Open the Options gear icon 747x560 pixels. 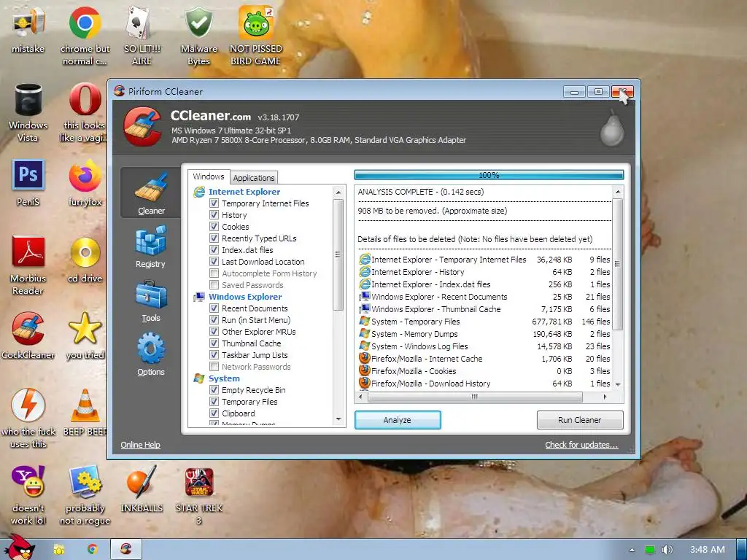click(x=151, y=349)
